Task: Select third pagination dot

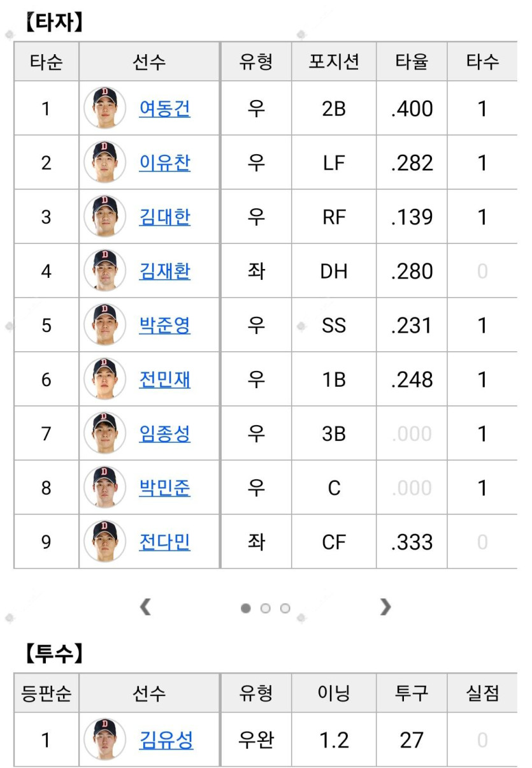Action: tap(285, 608)
